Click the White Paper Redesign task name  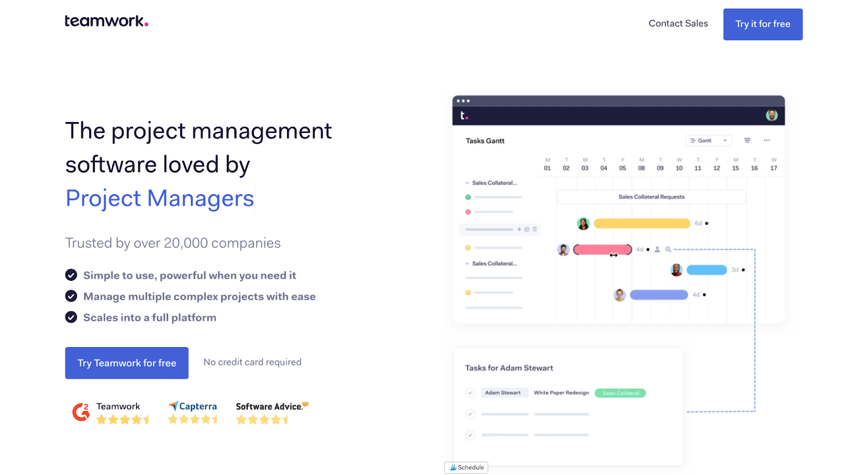561,393
